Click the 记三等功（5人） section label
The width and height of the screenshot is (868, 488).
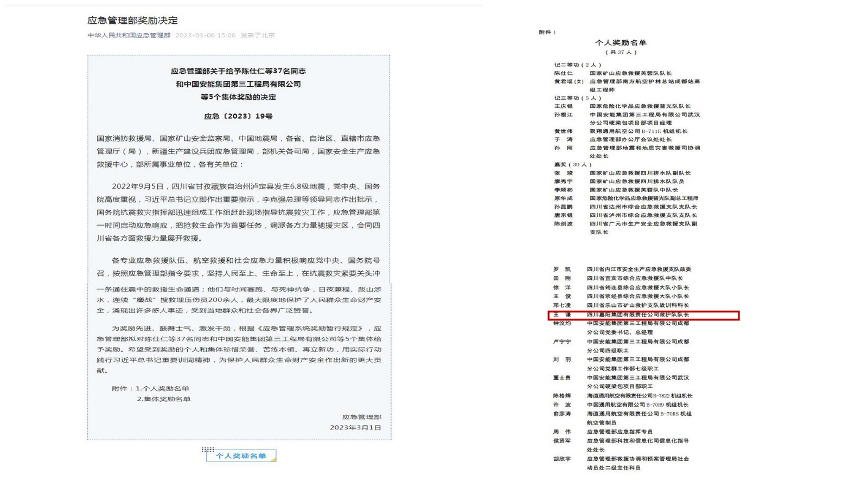point(577,98)
